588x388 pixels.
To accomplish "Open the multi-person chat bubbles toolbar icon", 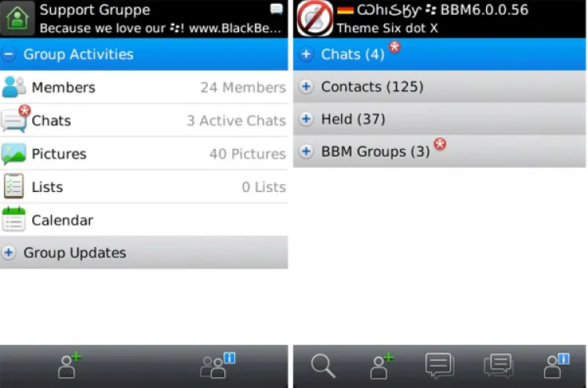I will click(x=498, y=366).
